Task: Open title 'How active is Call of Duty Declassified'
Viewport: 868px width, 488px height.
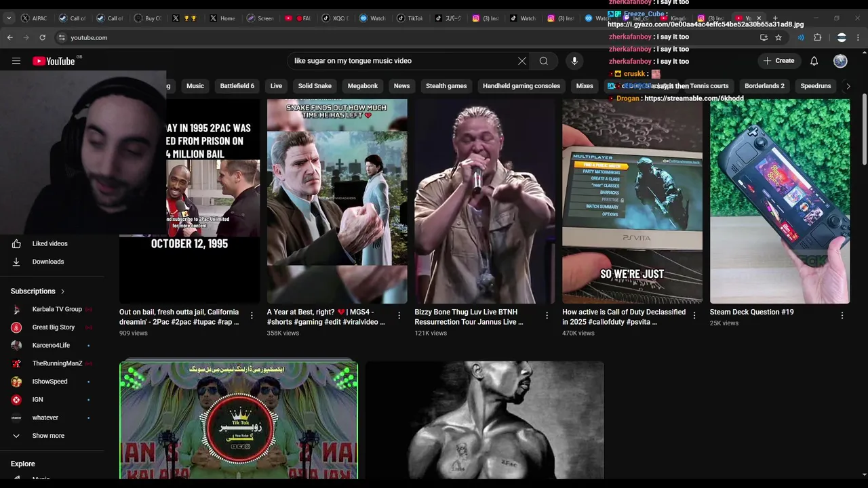Action: [x=624, y=317]
